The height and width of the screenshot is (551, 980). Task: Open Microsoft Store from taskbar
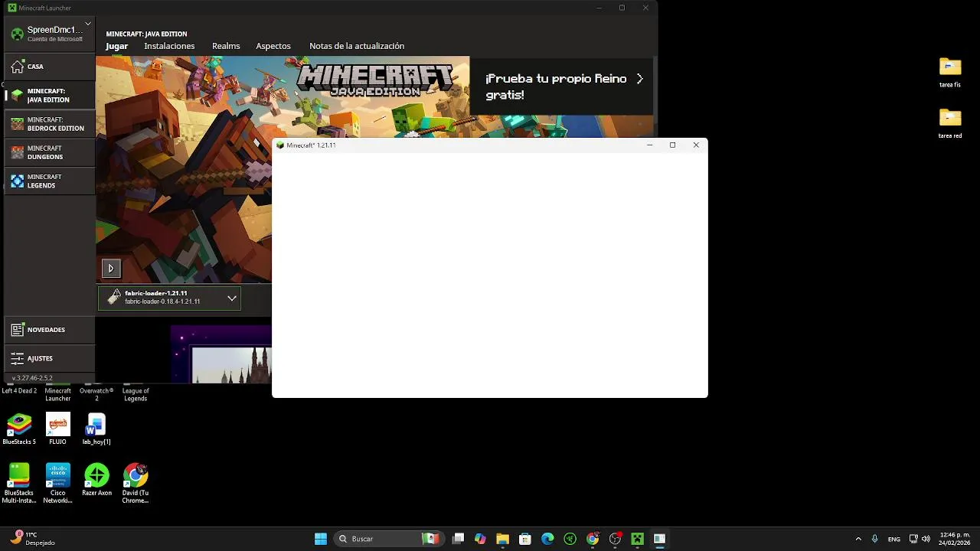(525, 539)
